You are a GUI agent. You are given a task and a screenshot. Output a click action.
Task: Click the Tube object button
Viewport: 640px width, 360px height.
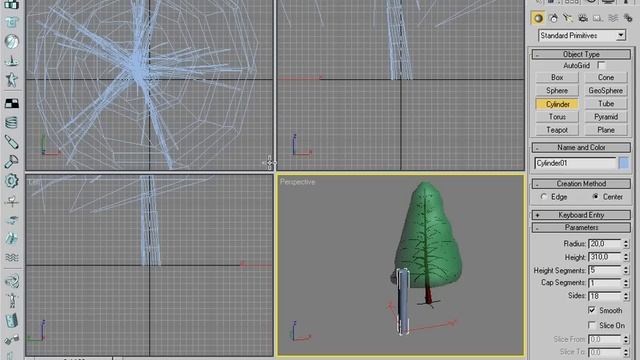(606, 104)
